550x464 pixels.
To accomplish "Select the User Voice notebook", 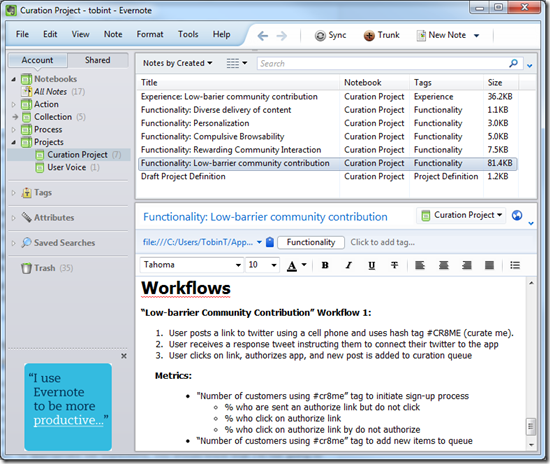I will click(67, 167).
